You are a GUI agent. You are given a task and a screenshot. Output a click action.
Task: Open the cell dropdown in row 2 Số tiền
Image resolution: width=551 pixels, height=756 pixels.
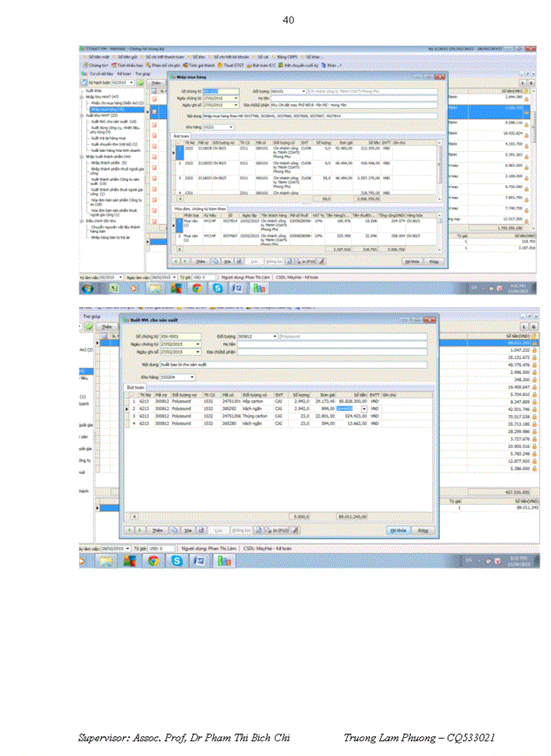[364, 409]
